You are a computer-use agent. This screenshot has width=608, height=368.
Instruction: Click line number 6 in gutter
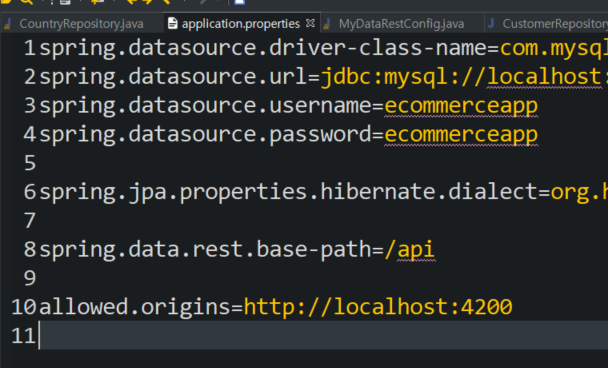(30, 192)
